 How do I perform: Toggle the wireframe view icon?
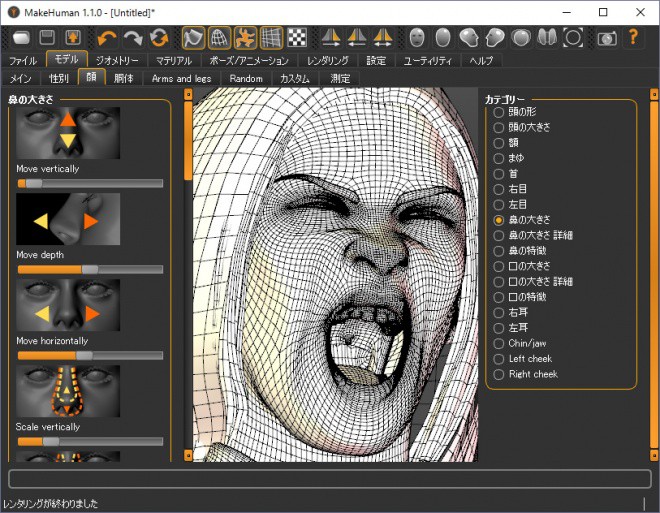point(220,38)
